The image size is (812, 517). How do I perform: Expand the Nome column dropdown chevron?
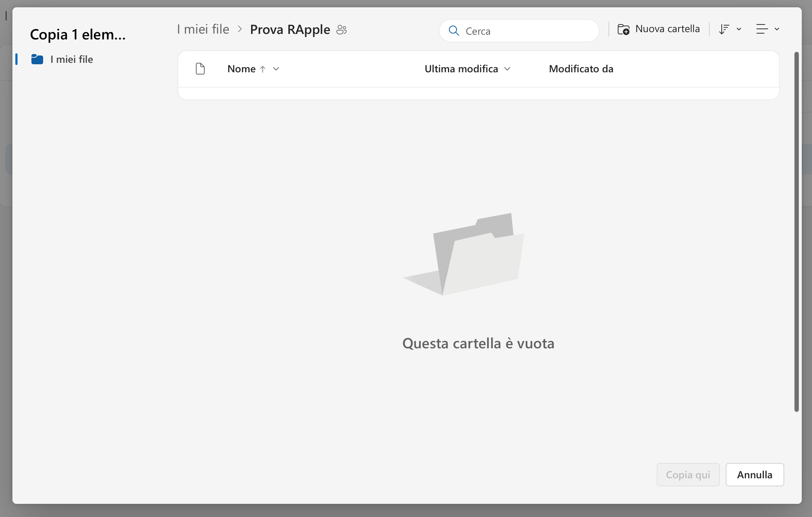click(276, 69)
